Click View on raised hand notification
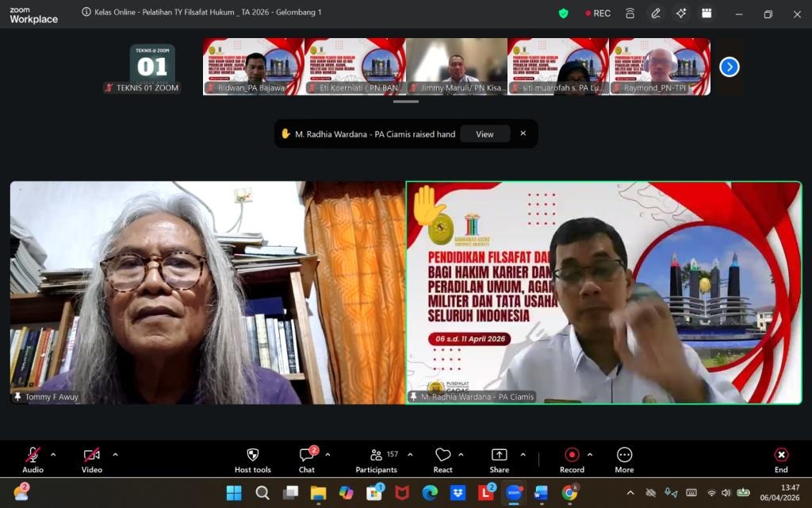Screen dimensions: 812x508 [x=485, y=134]
